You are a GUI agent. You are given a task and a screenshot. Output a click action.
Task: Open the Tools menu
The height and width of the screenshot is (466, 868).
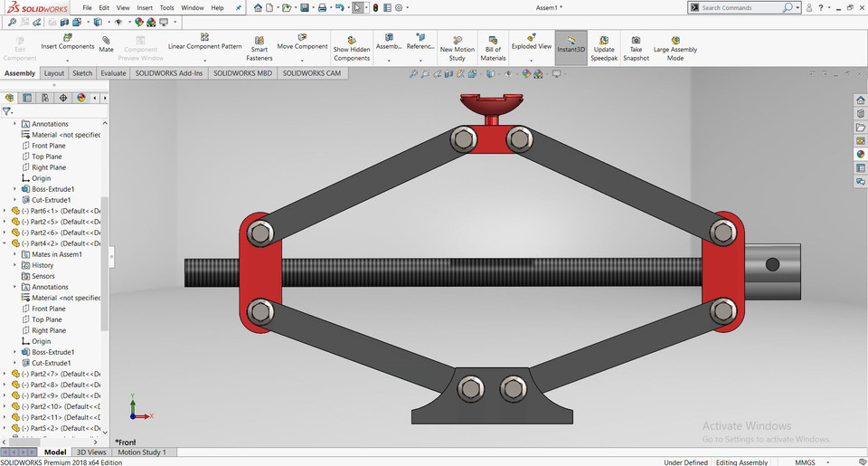pyautogui.click(x=167, y=8)
